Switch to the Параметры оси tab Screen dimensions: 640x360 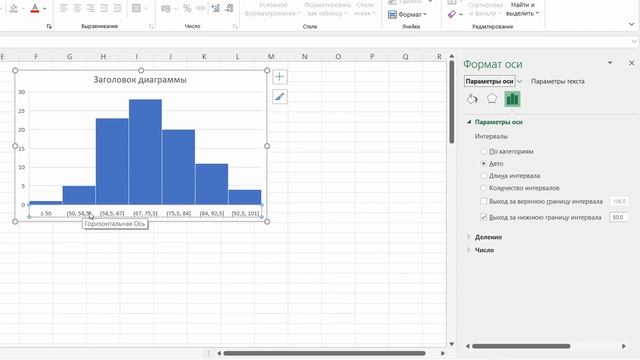point(489,81)
